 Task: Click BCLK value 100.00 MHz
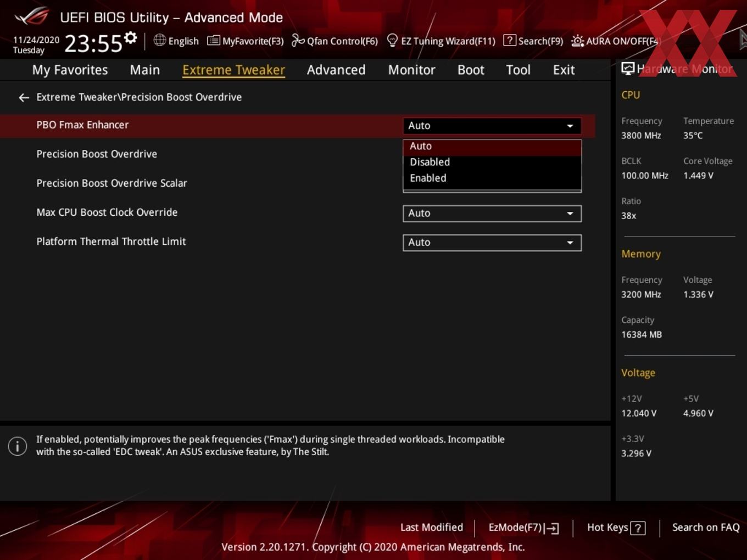645,176
